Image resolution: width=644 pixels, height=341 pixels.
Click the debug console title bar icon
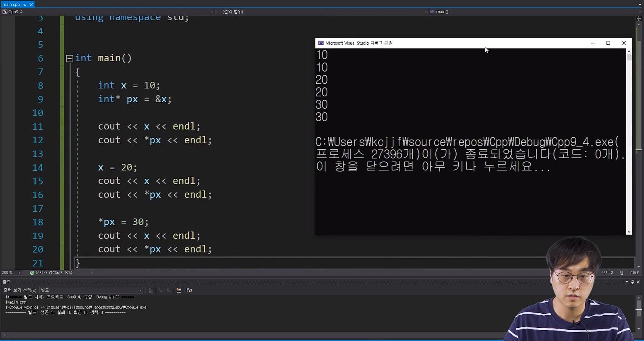320,43
